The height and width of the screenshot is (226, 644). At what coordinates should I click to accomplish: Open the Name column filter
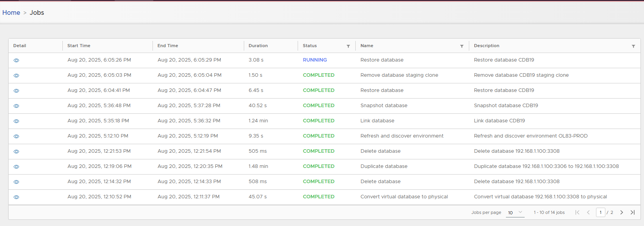(x=461, y=46)
